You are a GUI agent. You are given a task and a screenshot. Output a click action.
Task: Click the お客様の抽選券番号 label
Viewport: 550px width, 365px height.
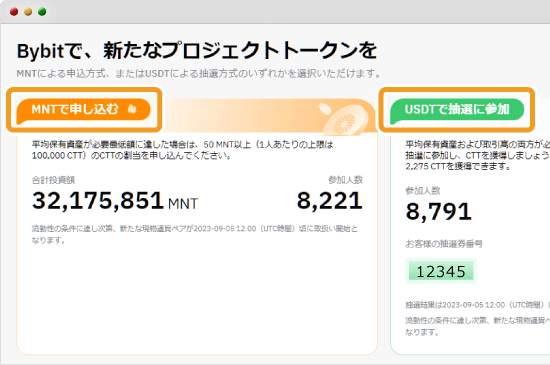(x=444, y=244)
